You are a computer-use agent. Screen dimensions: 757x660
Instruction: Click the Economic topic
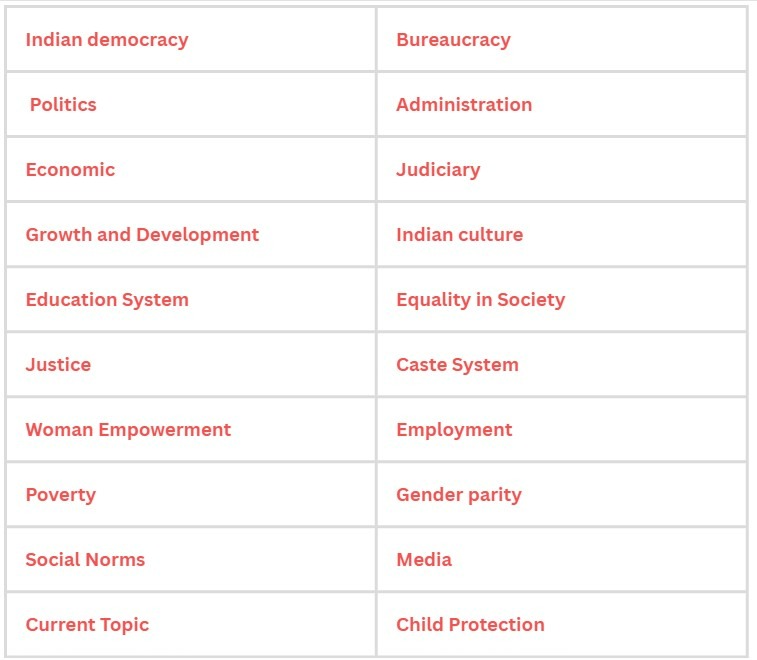click(x=70, y=170)
